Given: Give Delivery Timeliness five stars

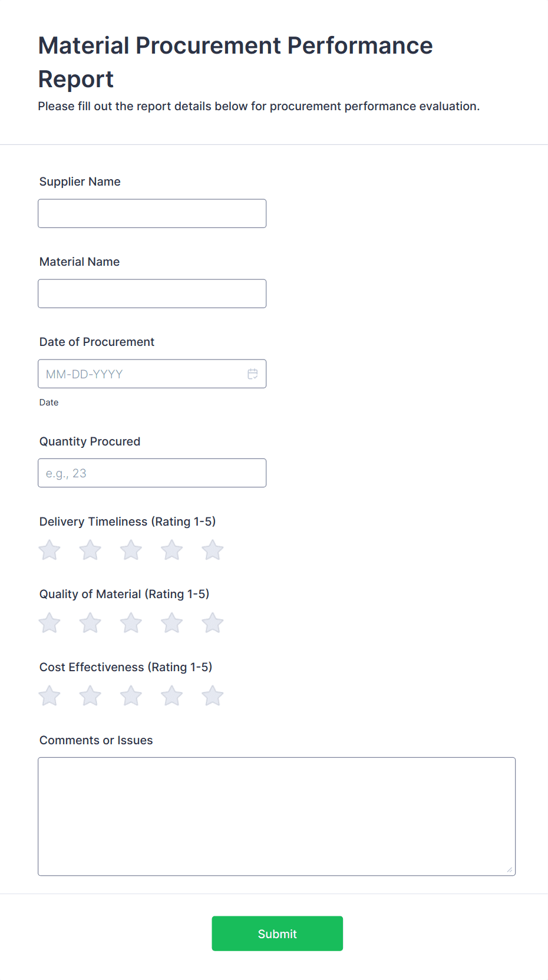Looking at the screenshot, I should pyautogui.click(x=212, y=550).
